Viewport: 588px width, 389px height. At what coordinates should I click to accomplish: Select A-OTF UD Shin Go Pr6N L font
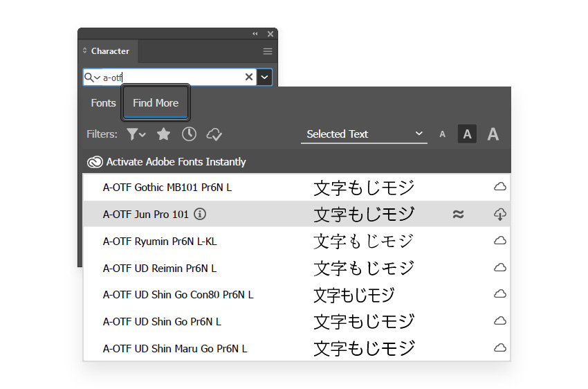click(x=162, y=321)
